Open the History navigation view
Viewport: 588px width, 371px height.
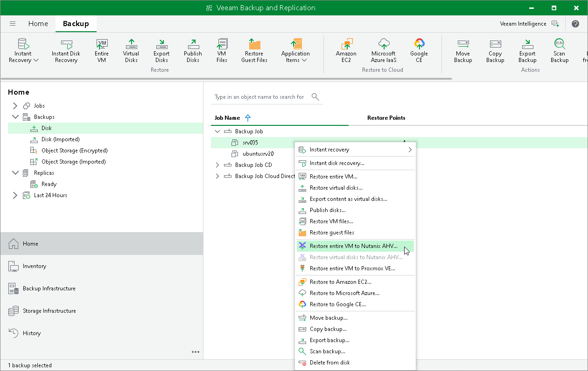[x=102, y=333]
